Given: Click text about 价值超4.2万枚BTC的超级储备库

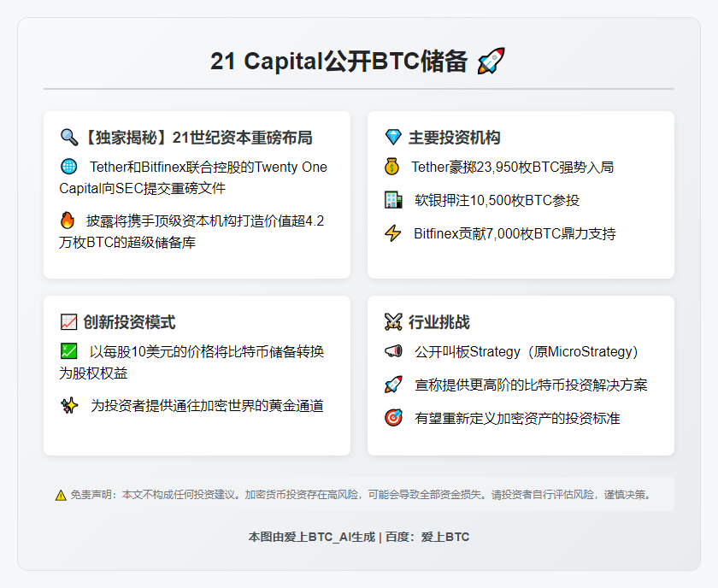Looking at the screenshot, I should [191, 232].
